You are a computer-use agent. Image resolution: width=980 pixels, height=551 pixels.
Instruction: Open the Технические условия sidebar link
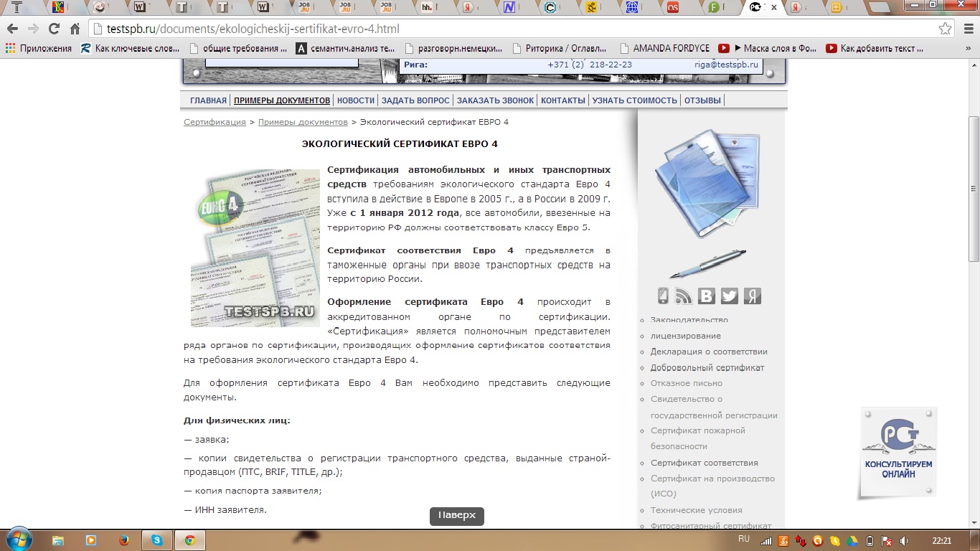[x=697, y=510]
